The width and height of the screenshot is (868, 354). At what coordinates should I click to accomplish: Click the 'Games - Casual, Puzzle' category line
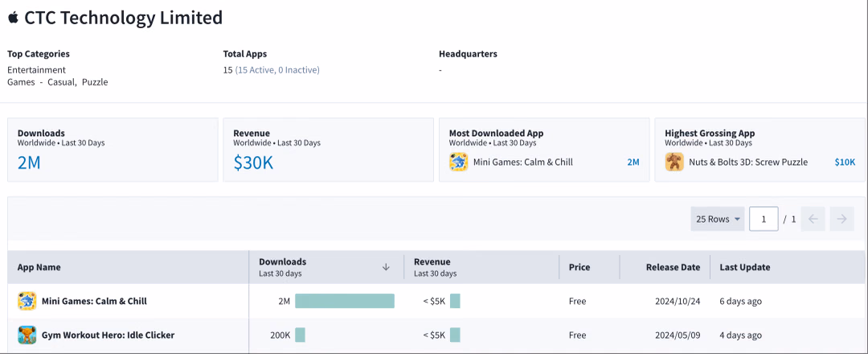tap(58, 82)
